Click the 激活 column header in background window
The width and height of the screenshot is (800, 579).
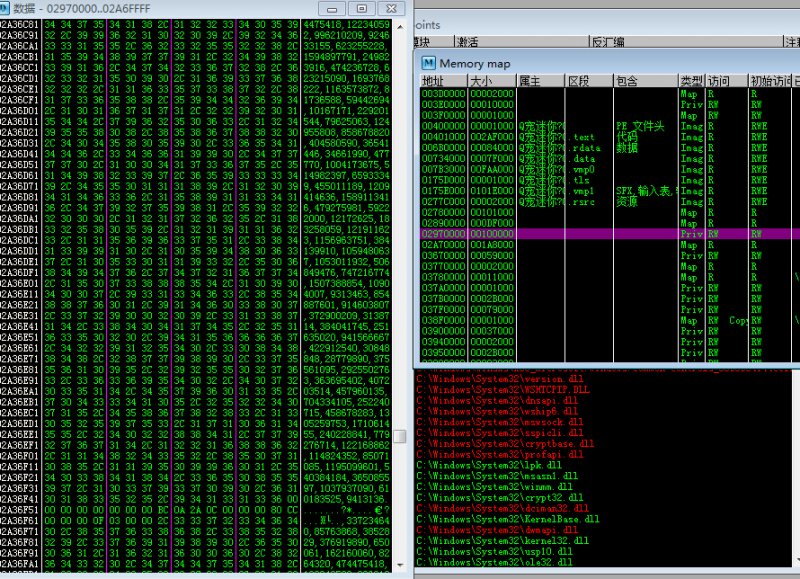[x=521, y=41]
